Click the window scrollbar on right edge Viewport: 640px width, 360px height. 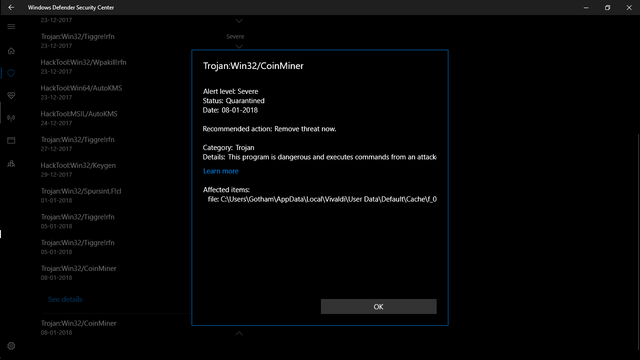[638, 241]
